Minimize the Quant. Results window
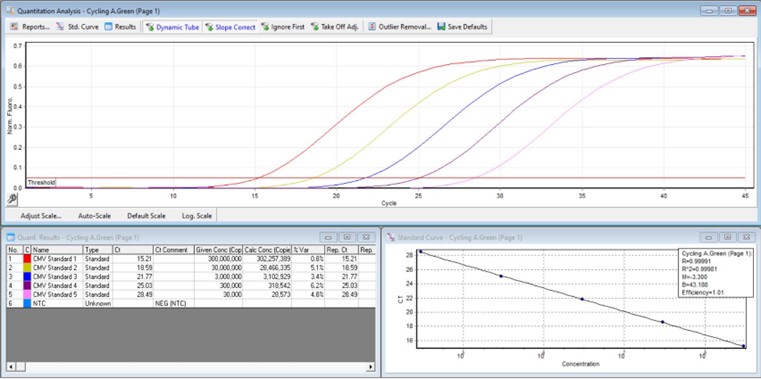This screenshot has height=379, width=761. [x=328, y=237]
